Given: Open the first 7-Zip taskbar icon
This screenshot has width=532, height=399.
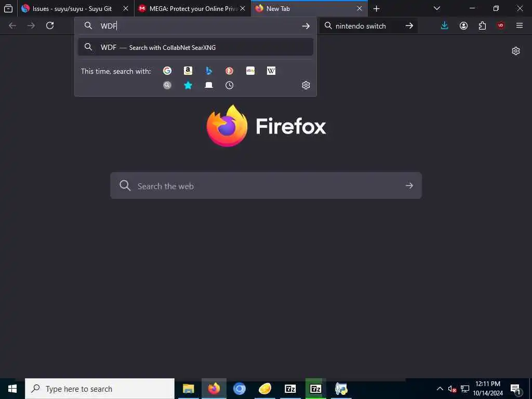Looking at the screenshot, I should pyautogui.click(x=290, y=389).
